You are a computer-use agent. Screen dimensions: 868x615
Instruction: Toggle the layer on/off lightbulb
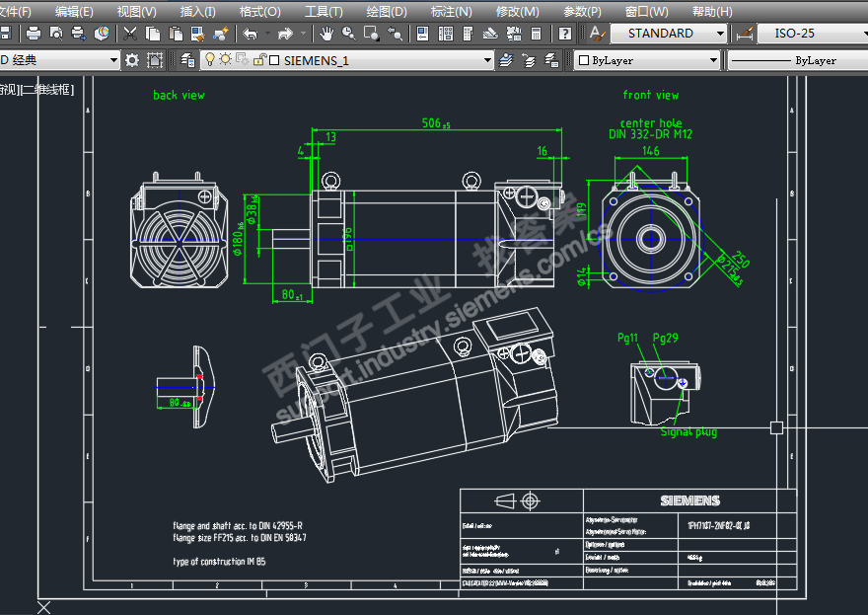tap(209, 60)
